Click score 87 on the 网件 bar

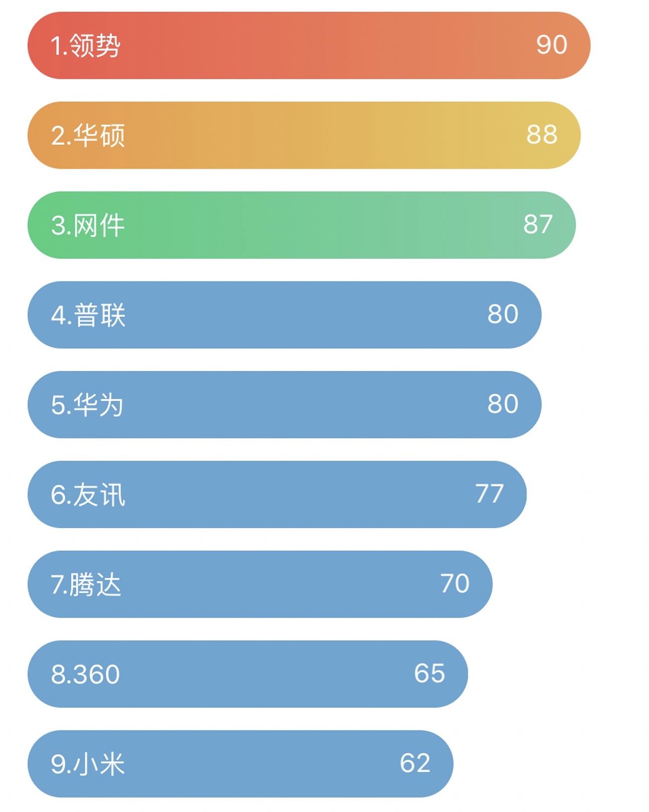(x=538, y=224)
